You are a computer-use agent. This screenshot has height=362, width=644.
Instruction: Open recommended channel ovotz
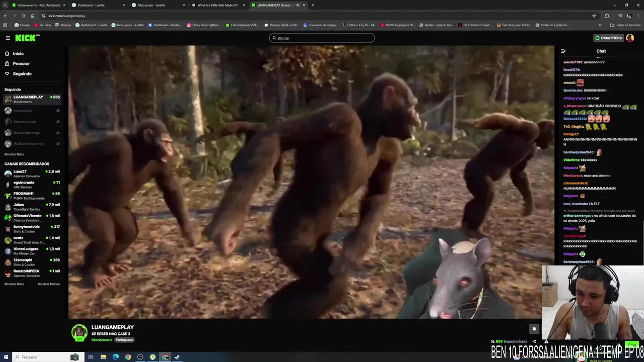[x=32, y=240]
